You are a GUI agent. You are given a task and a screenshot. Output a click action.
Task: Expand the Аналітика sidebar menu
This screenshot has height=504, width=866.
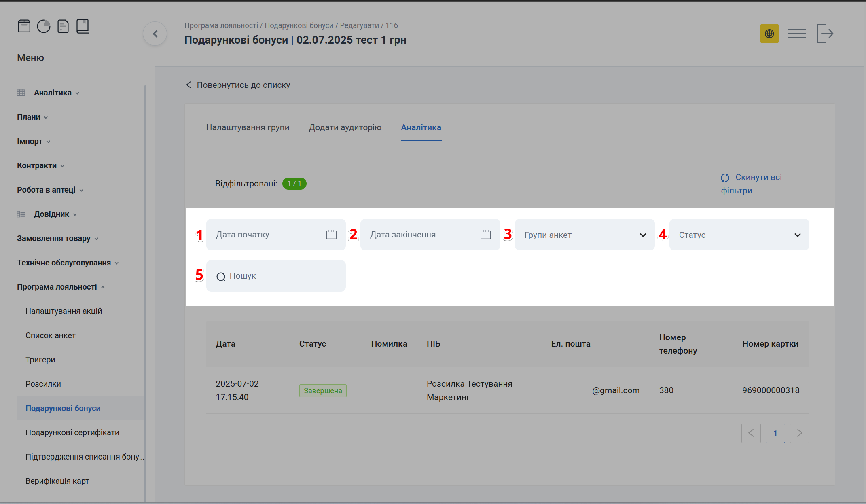click(x=53, y=93)
